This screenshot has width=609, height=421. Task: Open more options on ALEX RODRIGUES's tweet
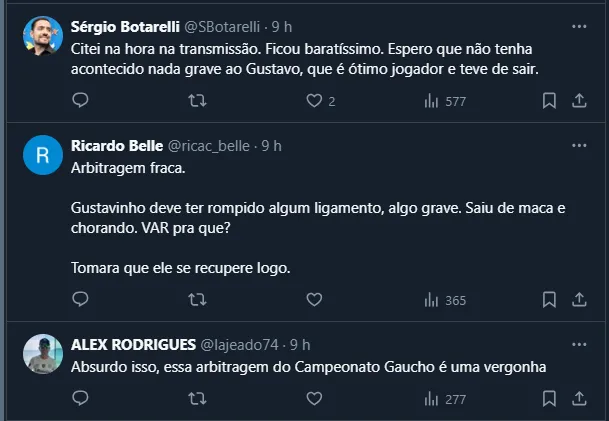(x=579, y=343)
